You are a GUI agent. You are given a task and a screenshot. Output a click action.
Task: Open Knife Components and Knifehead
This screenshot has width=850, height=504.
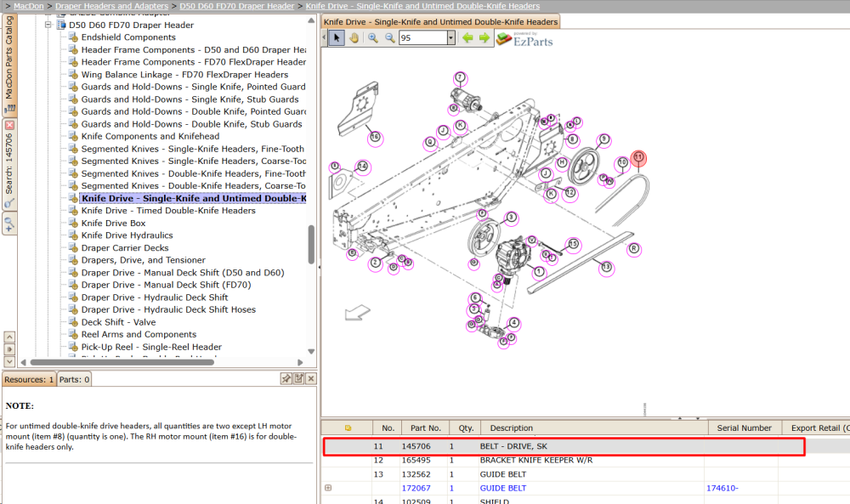150,137
